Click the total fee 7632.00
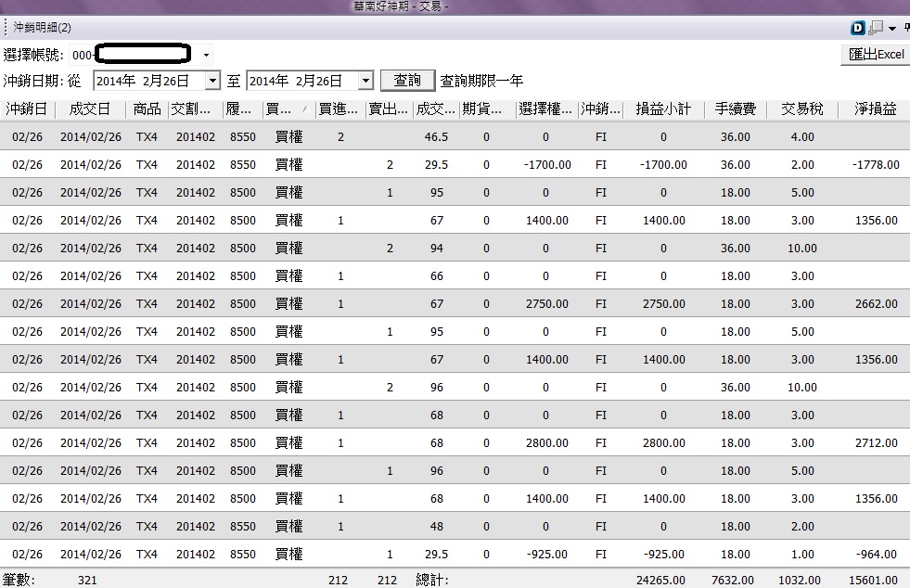910x588 pixels. click(733, 581)
